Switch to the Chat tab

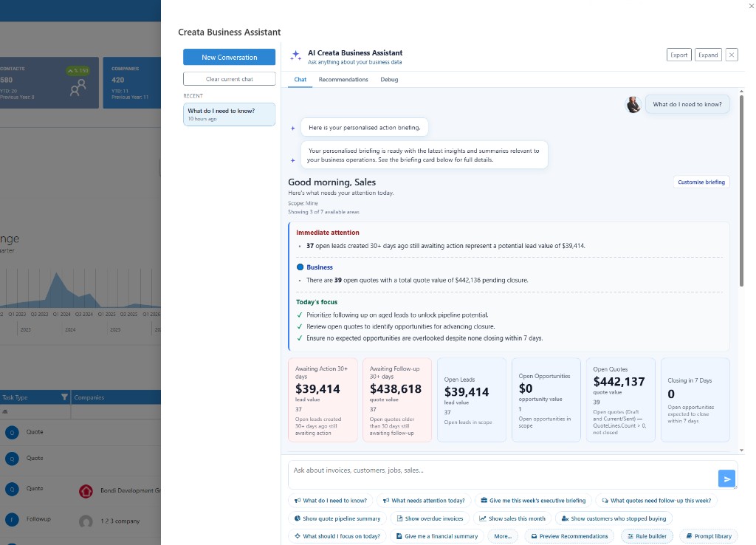tap(300, 80)
